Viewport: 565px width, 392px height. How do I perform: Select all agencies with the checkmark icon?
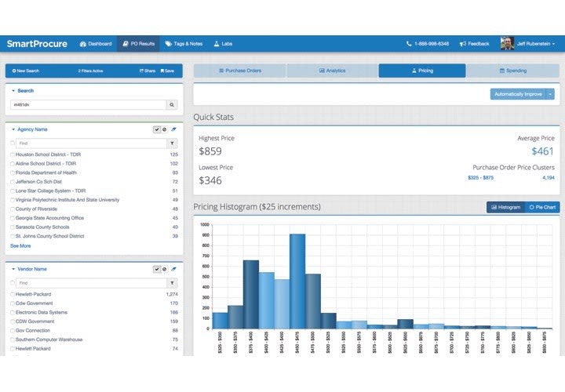(x=157, y=129)
